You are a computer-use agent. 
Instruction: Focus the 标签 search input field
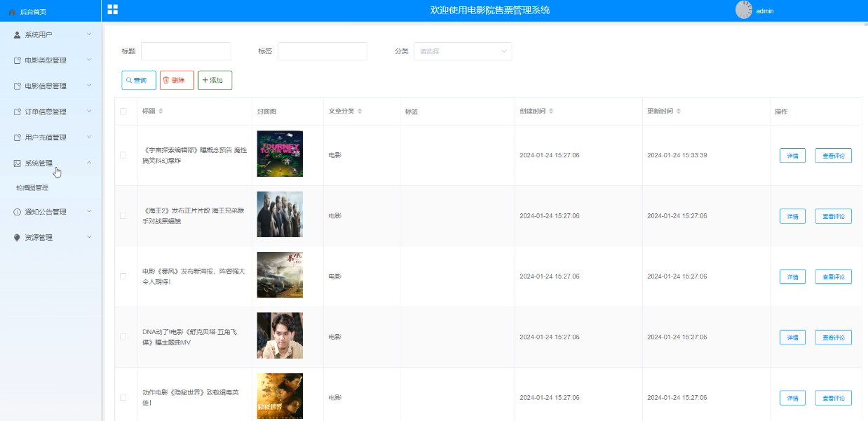323,51
